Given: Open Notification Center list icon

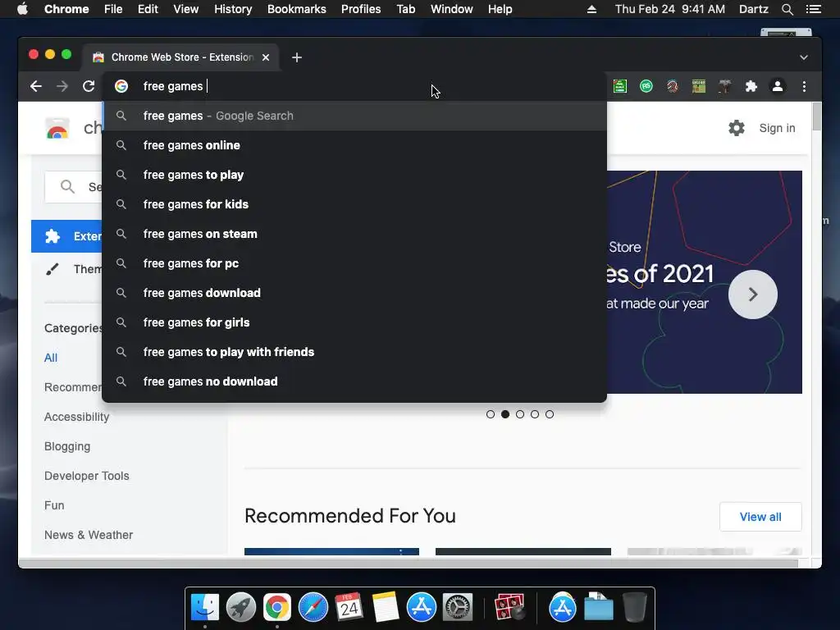Looking at the screenshot, I should click(x=813, y=9).
